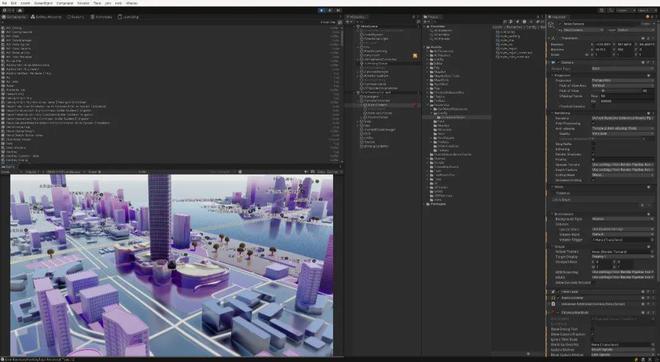Screen dimensions: 660x362
Task: Toggle the Audio Listener enabled checkbox
Action: (559, 298)
